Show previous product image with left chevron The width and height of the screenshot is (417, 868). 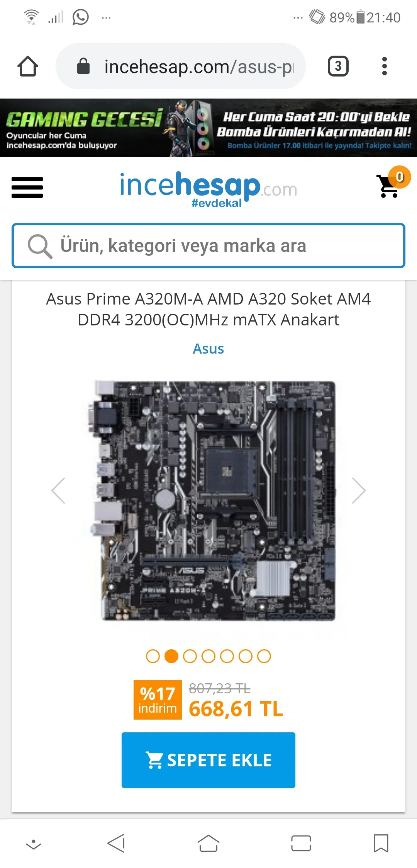58,491
